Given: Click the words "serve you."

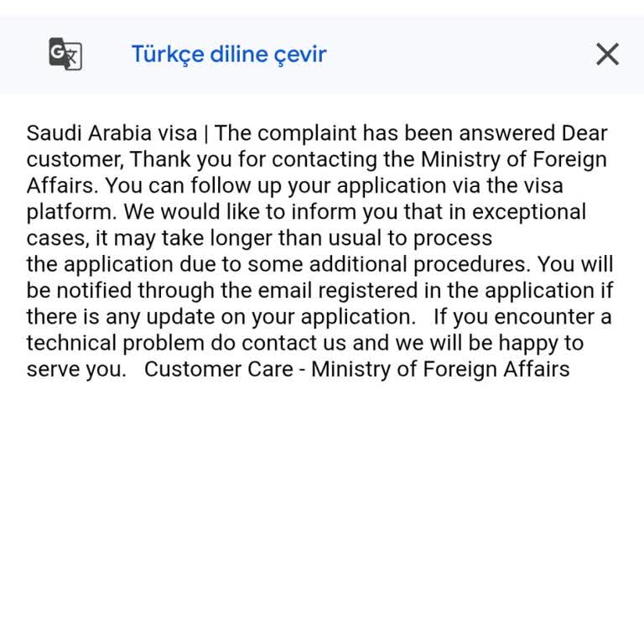Looking at the screenshot, I should click(76, 369).
